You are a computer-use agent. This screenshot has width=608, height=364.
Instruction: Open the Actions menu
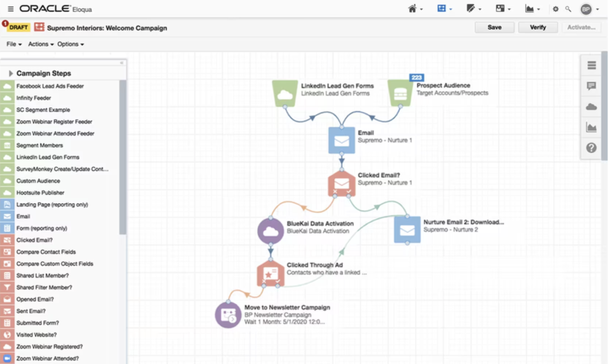[x=41, y=45]
